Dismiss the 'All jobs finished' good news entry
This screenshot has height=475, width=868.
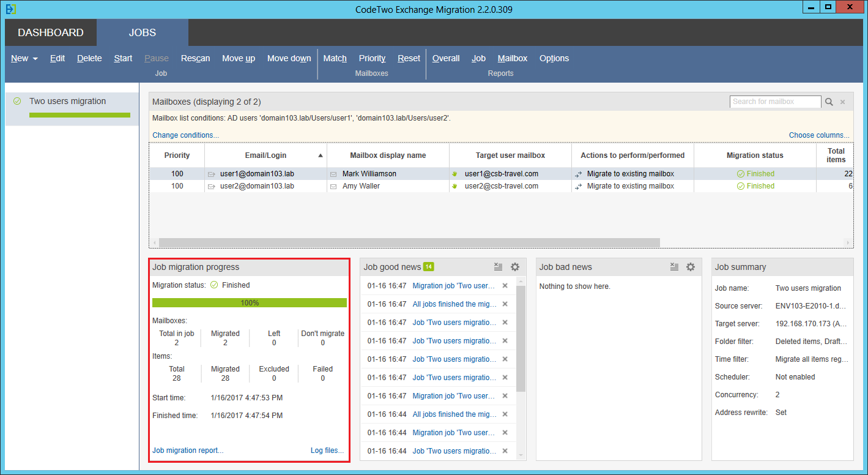tap(506, 304)
